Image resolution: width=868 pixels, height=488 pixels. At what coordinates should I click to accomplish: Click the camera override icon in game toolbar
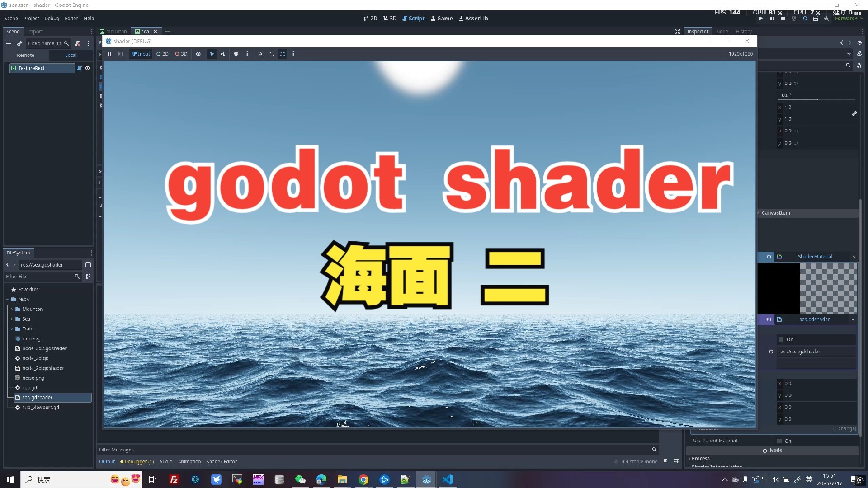pos(236,54)
